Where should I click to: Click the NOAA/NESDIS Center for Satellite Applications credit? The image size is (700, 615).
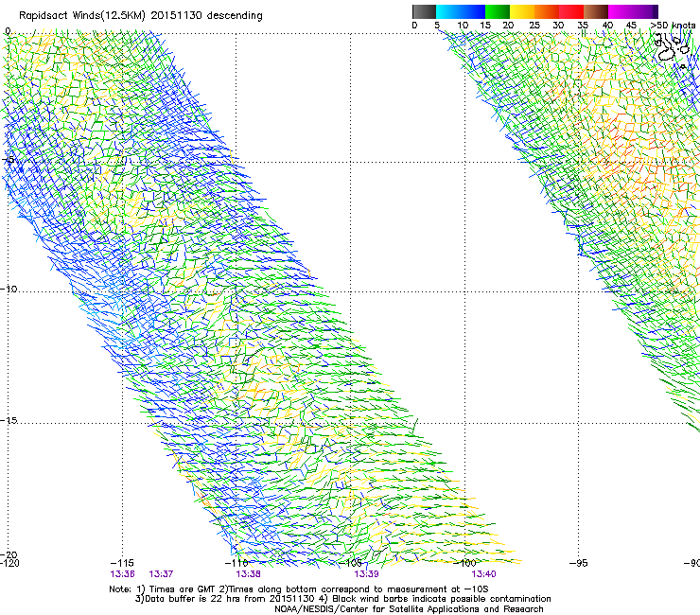click(409, 609)
